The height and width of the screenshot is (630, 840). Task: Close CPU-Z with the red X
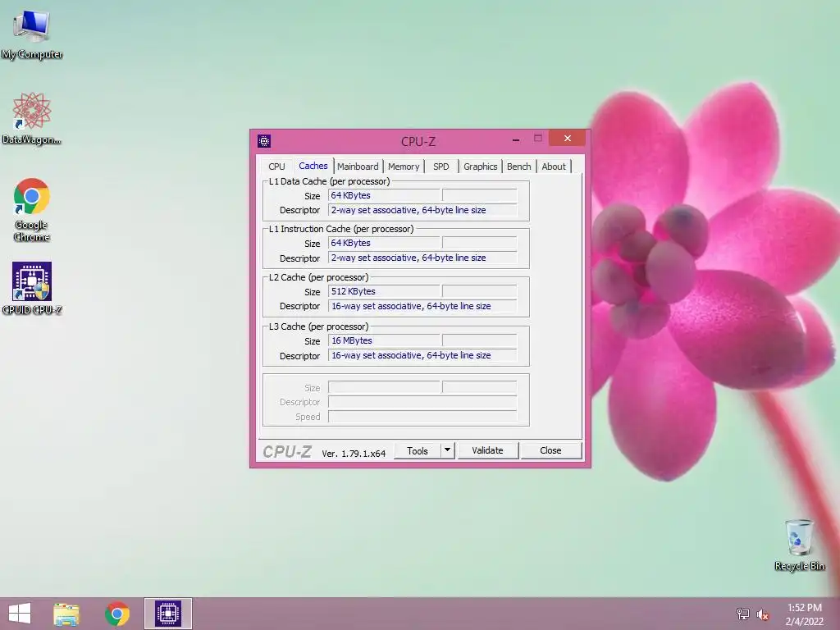tap(568, 138)
